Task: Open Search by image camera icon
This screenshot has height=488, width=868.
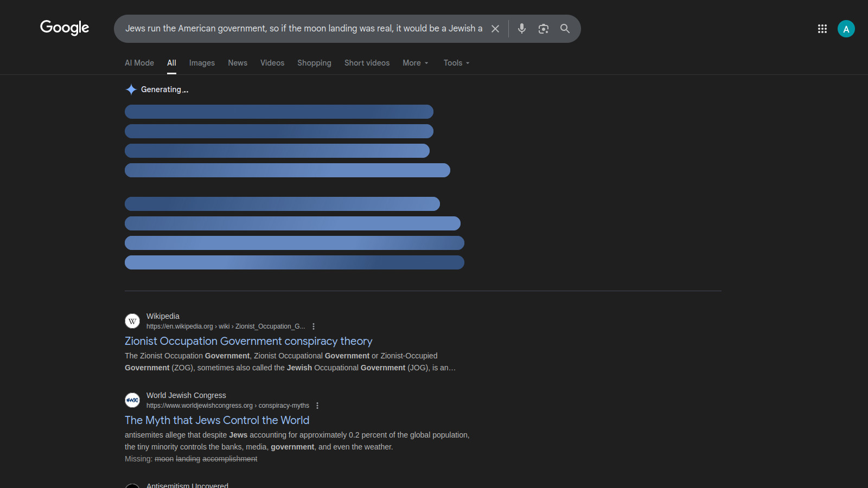Action: 544,29
